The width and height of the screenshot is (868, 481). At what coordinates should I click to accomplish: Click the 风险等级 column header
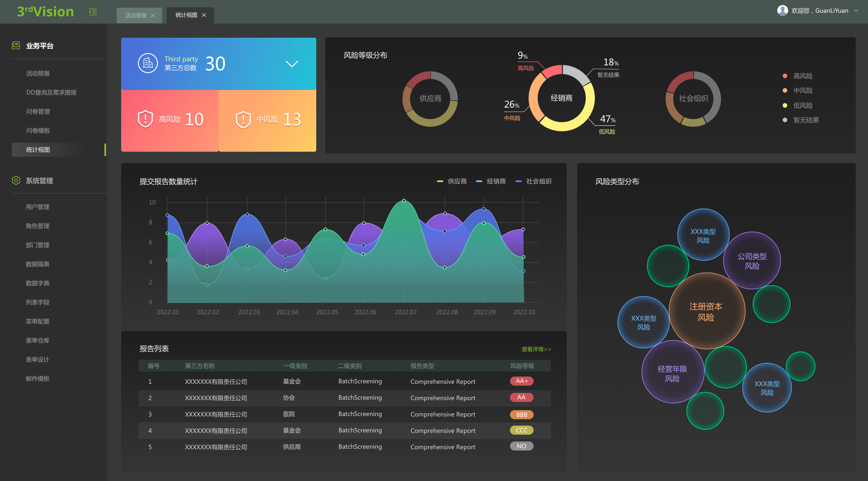[522, 366]
